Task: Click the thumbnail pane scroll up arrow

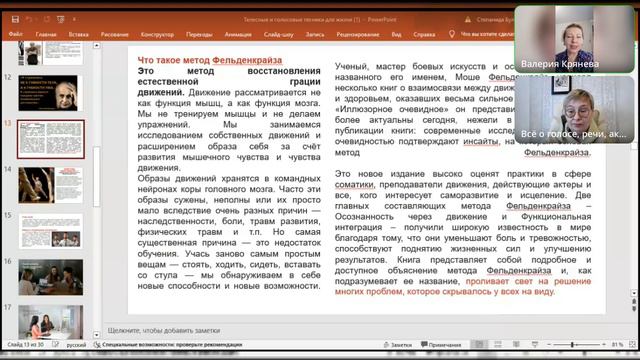Action: click(x=96, y=45)
